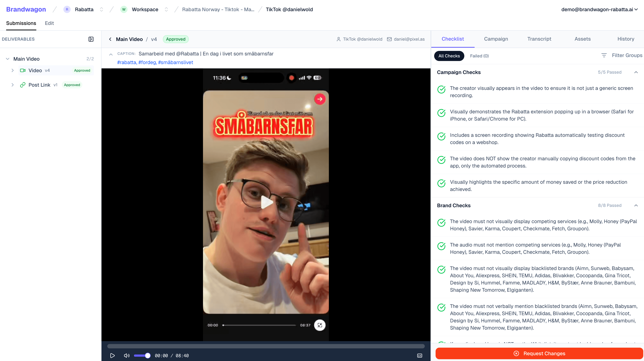Click the Filter Groups icon
644x361 pixels.
[x=604, y=55]
